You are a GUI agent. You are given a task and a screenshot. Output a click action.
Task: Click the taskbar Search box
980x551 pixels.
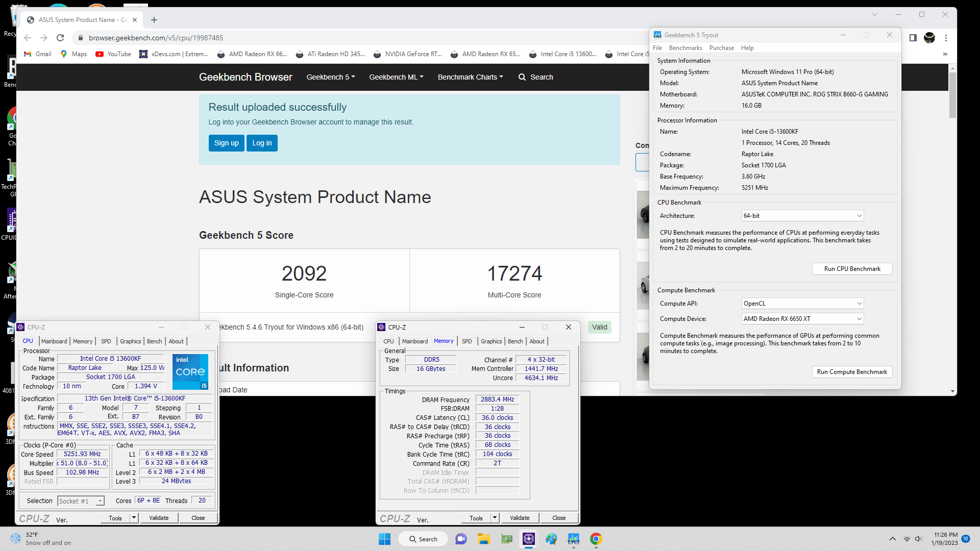pyautogui.click(x=424, y=539)
